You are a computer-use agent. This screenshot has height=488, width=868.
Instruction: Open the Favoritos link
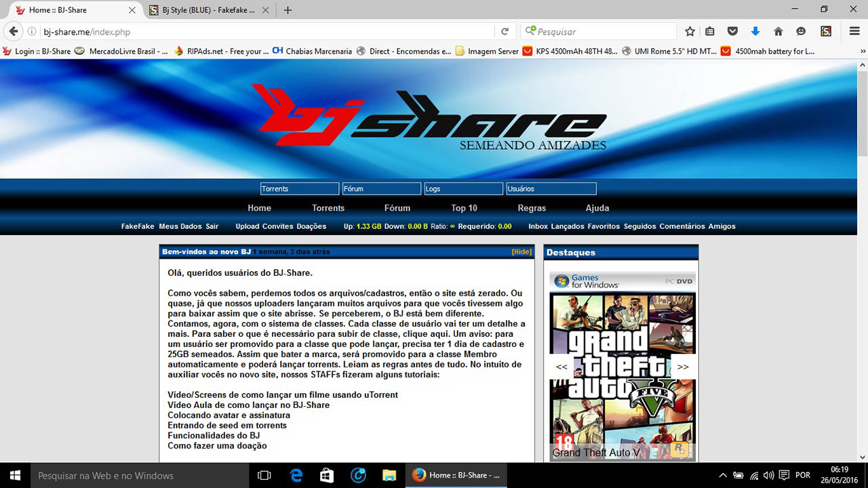(x=604, y=226)
